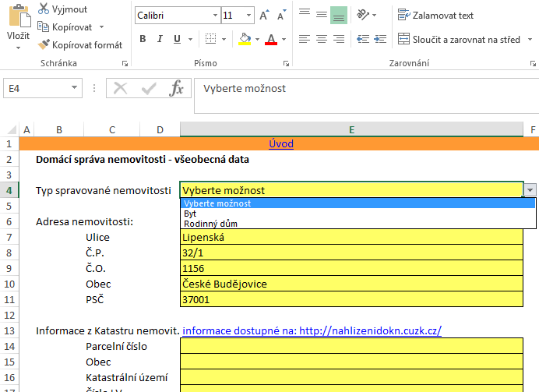Confirm entry with checkmark
The height and width of the screenshot is (392, 539).
[149, 88]
